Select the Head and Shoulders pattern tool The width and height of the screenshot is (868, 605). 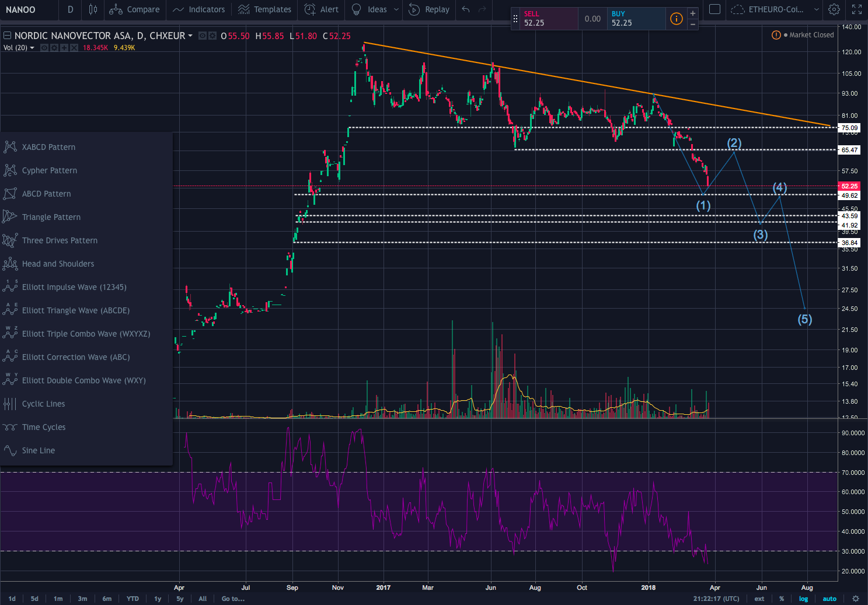(58, 264)
